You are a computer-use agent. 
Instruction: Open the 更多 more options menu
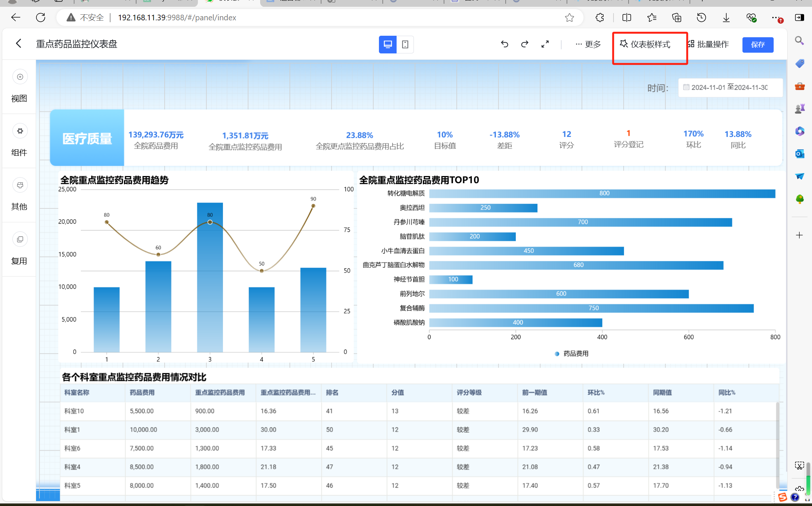pyautogui.click(x=588, y=44)
